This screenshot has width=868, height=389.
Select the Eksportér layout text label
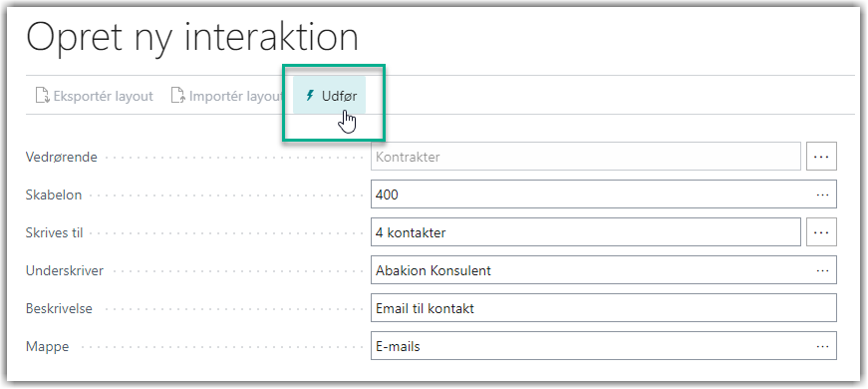pos(103,97)
